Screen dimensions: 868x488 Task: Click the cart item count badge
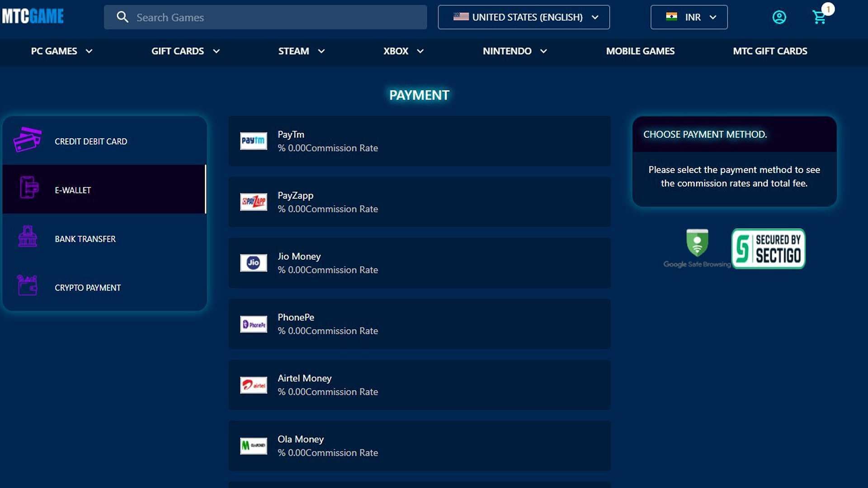click(x=828, y=9)
